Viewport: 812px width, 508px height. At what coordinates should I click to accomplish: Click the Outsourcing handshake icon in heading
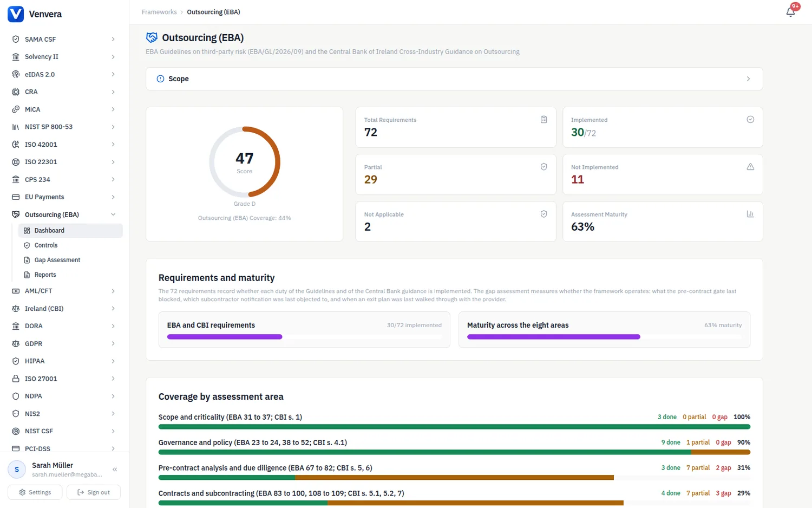pyautogui.click(x=152, y=37)
